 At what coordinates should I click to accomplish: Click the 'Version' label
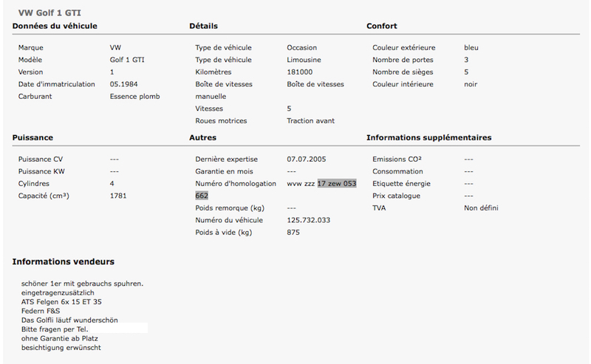(30, 72)
